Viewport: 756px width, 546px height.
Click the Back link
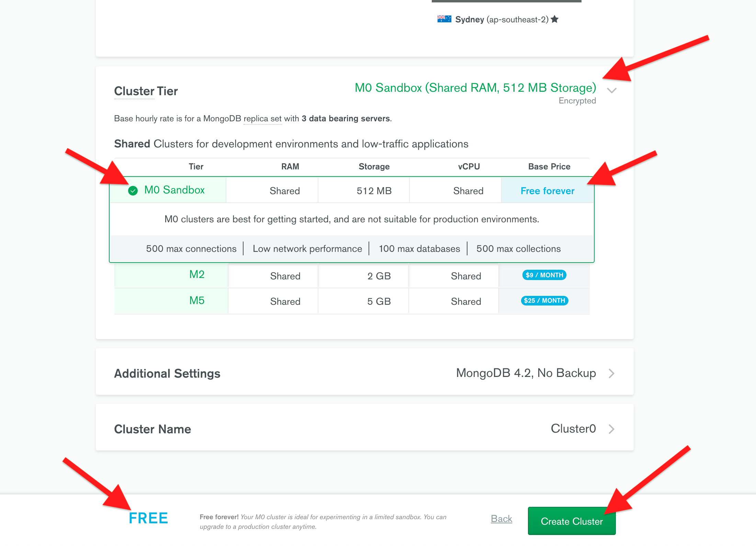pyautogui.click(x=501, y=519)
